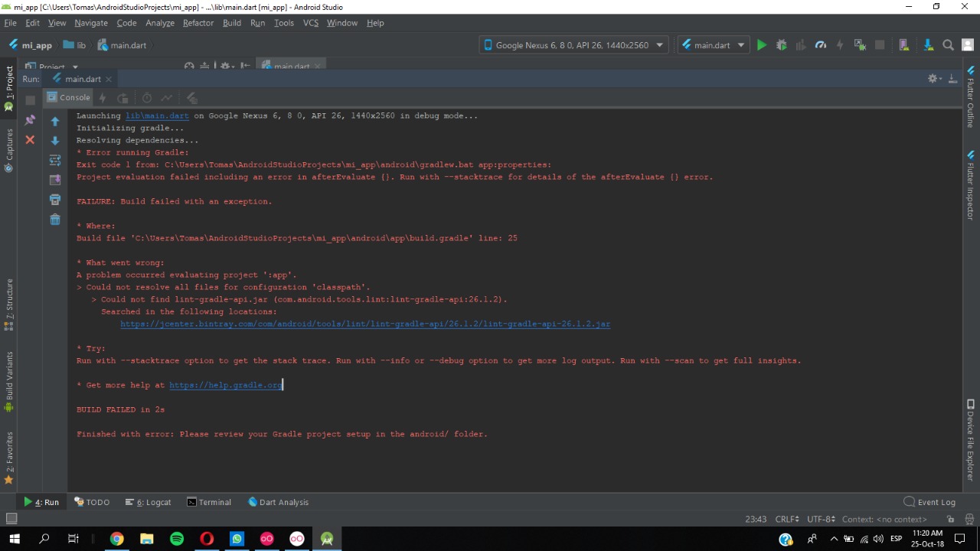Click the down arrow stack trace icon
The height and width of the screenshot is (551, 980).
(x=54, y=141)
